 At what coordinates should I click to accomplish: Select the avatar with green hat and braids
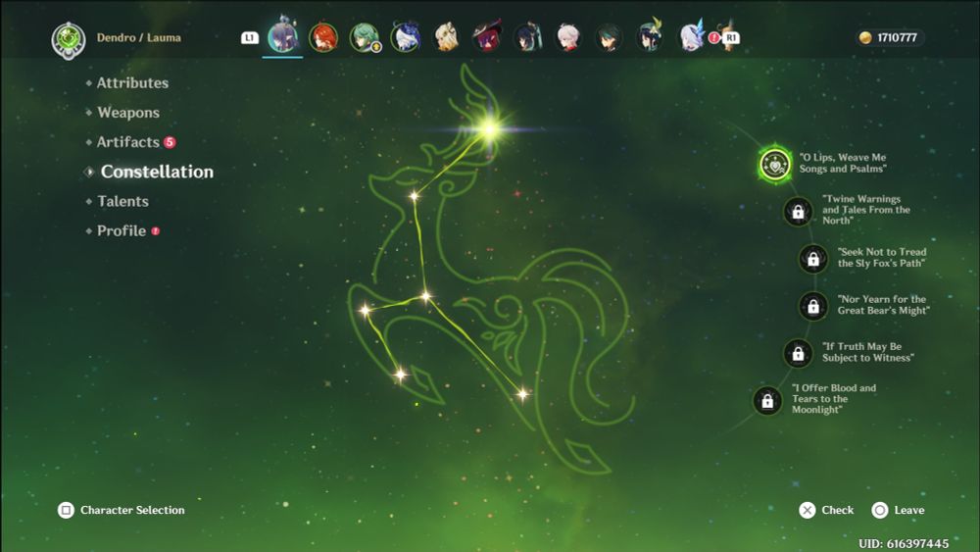(650, 35)
